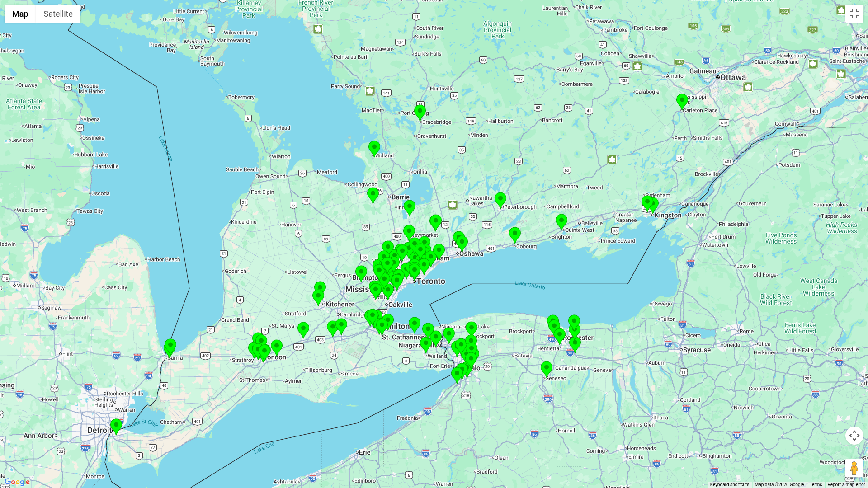868x488 pixels.
Task: Select the marker at Midland
Action: [x=373, y=147]
